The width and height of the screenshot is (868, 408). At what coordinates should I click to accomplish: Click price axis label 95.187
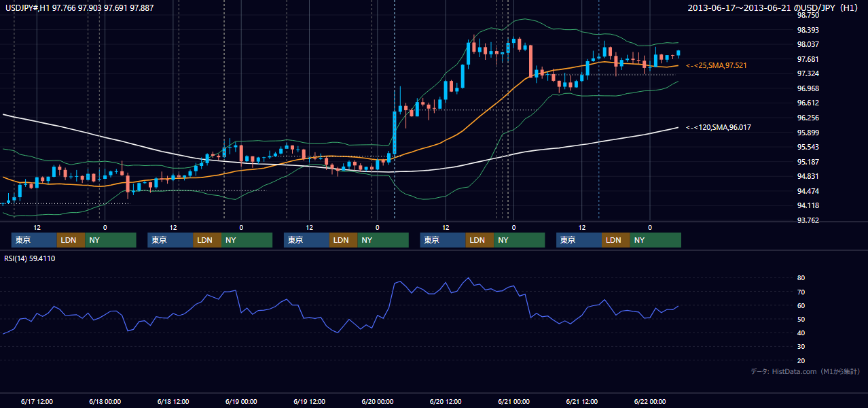point(808,162)
